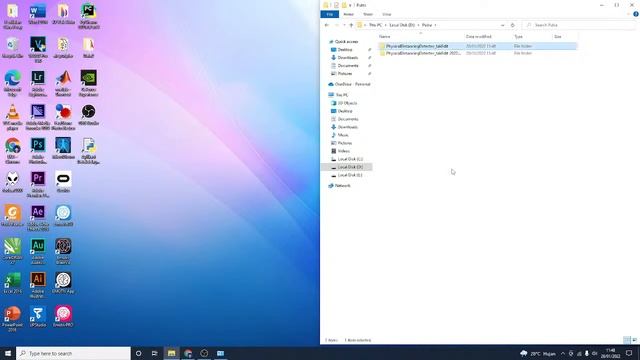Select the second PhysicalDistancingDetector folder row
Image resolution: width=640 pixels, height=360 pixels.
pos(477,53)
